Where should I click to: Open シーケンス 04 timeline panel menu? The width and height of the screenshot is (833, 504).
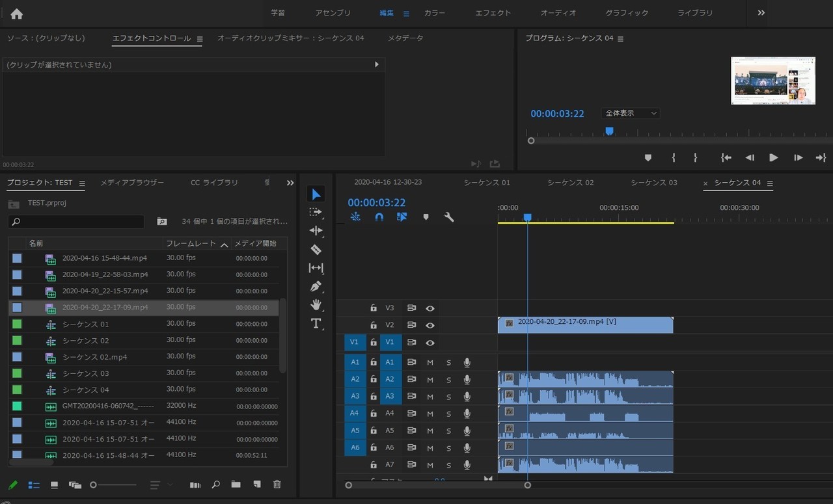pyautogui.click(x=770, y=183)
